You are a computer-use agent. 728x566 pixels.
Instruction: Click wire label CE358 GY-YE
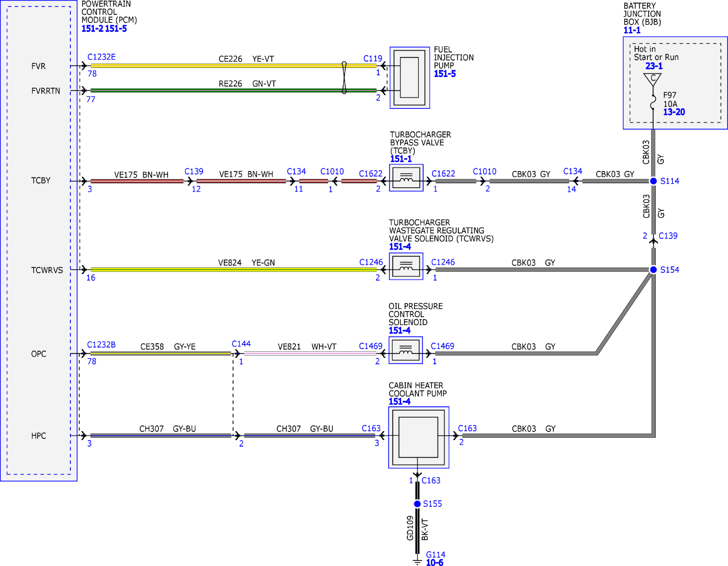click(x=168, y=347)
